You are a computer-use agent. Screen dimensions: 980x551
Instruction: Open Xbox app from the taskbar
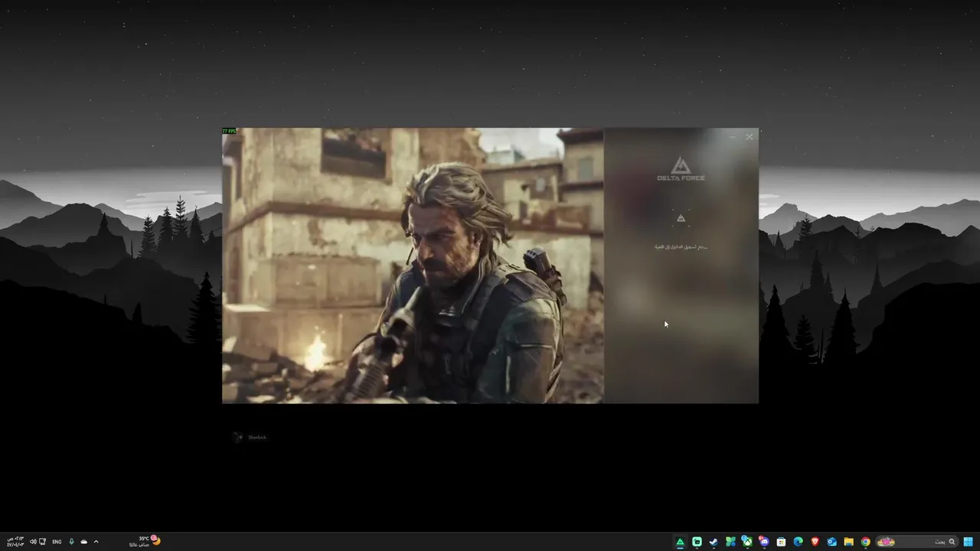[747, 542]
